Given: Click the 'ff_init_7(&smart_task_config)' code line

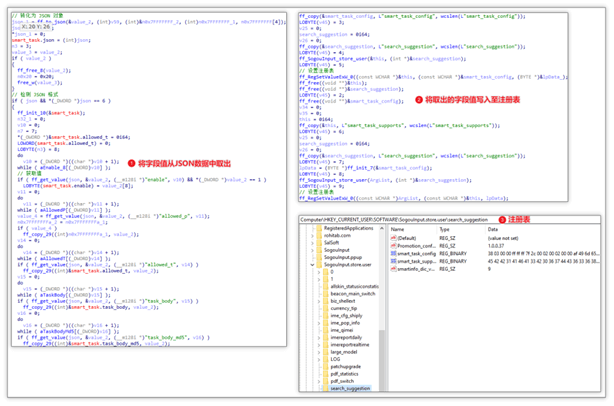Looking at the screenshot, I should 365,168.
